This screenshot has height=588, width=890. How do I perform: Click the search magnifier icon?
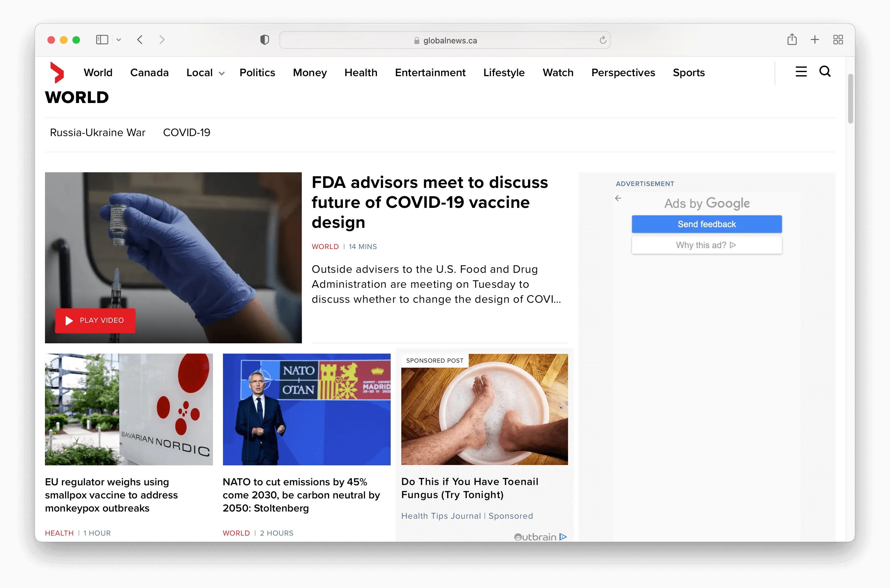tap(825, 71)
